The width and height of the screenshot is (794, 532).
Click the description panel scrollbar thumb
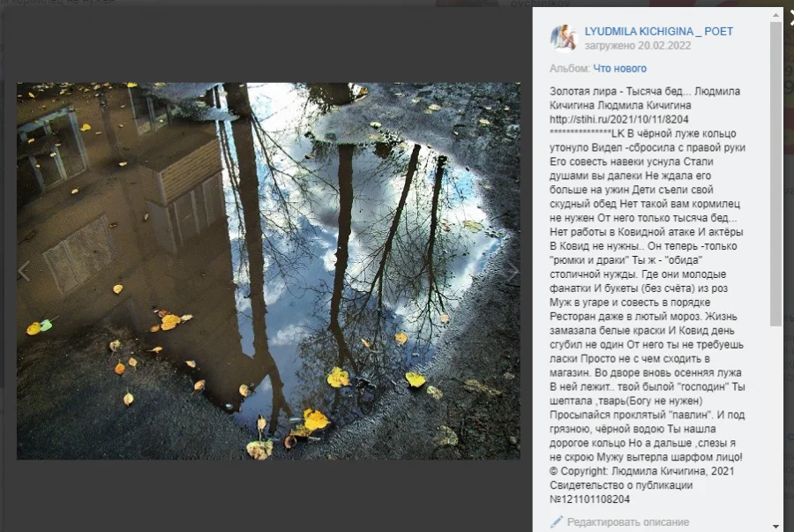click(x=775, y=174)
